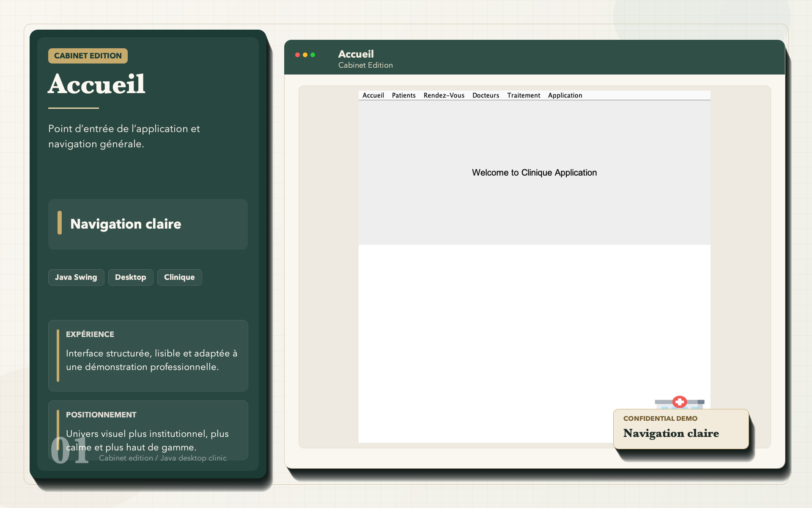Open the Accueil menu

[373, 95]
